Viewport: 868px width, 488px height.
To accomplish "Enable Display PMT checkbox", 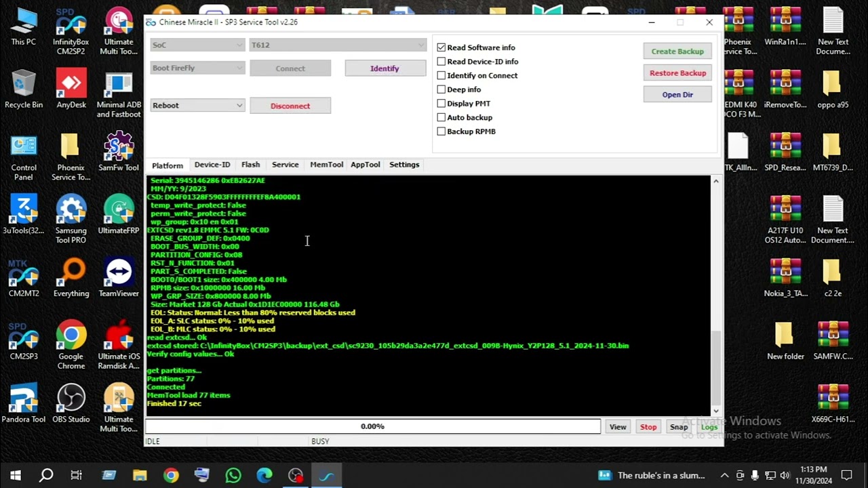I will pos(441,104).
